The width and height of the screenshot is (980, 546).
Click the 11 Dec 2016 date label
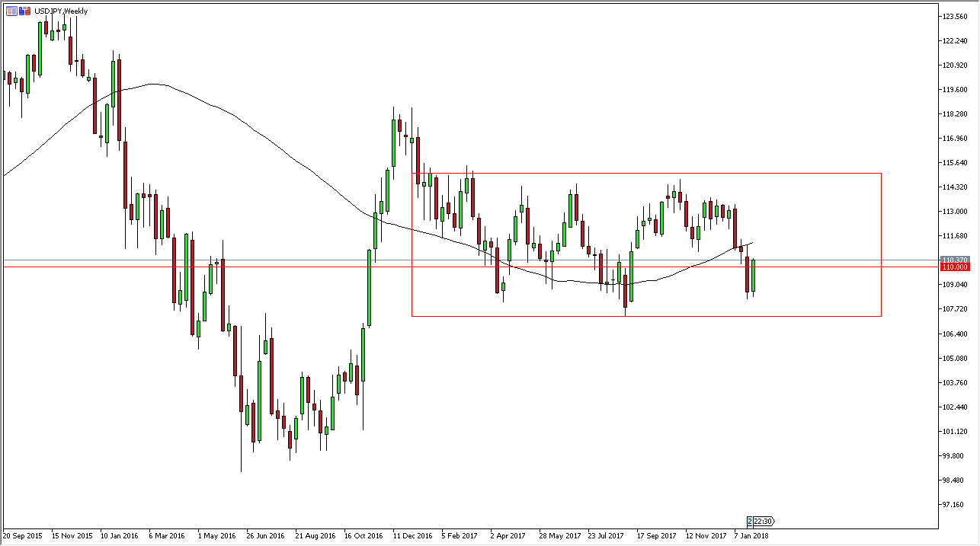pyautogui.click(x=414, y=536)
